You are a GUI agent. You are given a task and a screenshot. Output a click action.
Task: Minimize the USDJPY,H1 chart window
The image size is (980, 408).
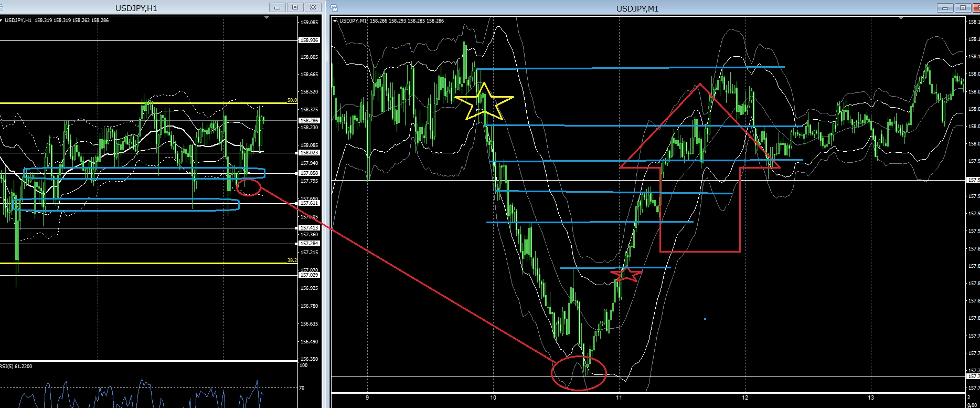(x=277, y=7)
